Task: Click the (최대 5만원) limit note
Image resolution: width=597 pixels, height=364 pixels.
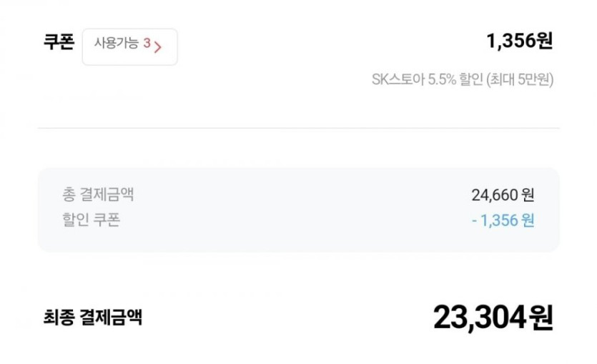Action: coord(520,79)
